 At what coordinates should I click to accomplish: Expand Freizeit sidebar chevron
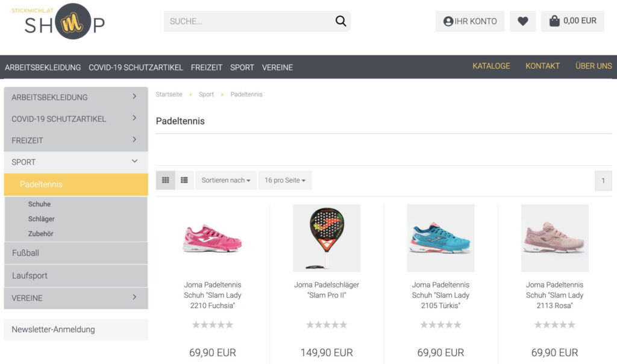coord(134,140)
